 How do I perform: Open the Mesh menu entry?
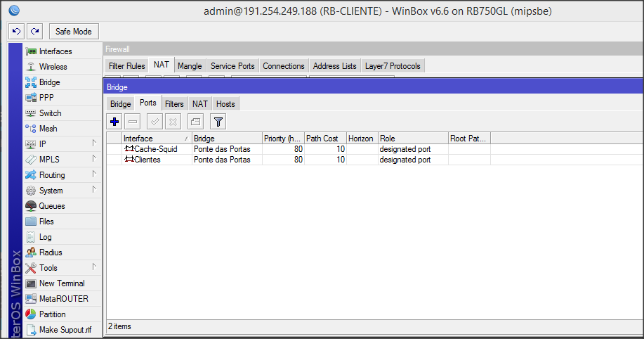click(x=63, y=129)
